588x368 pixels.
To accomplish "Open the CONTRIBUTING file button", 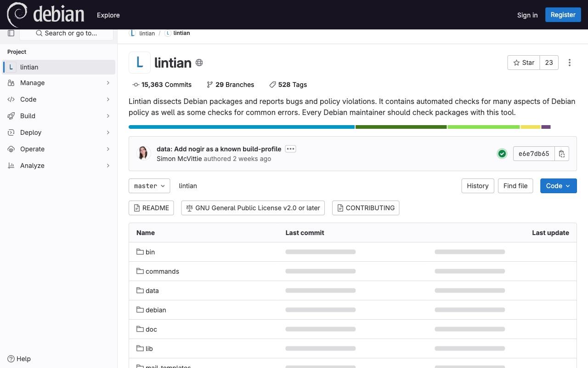I will click(x=366, y=208).
